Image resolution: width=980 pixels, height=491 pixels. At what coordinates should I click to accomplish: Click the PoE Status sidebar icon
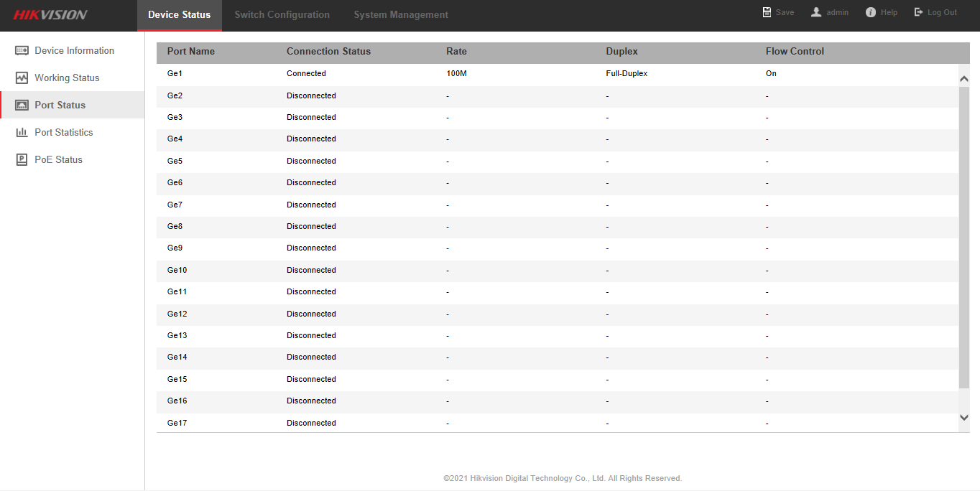coord(22,160)
